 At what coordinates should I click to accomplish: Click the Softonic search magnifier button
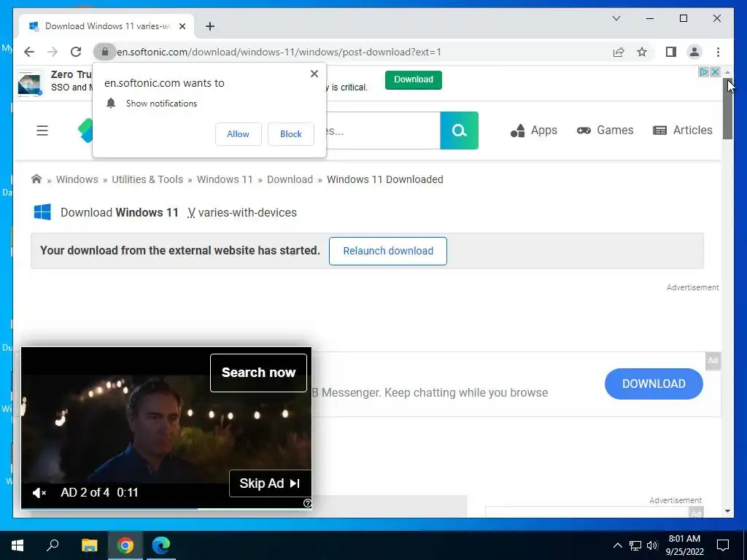(460, 131)
